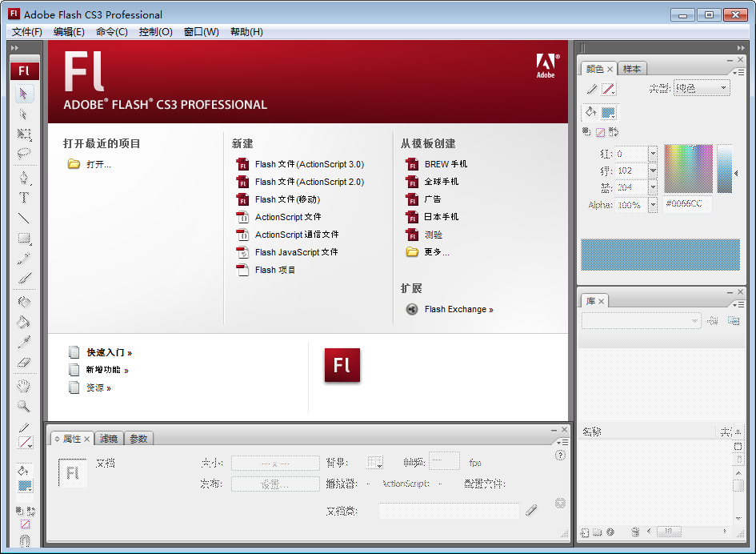Select the Text tool

tap(24, 198)
